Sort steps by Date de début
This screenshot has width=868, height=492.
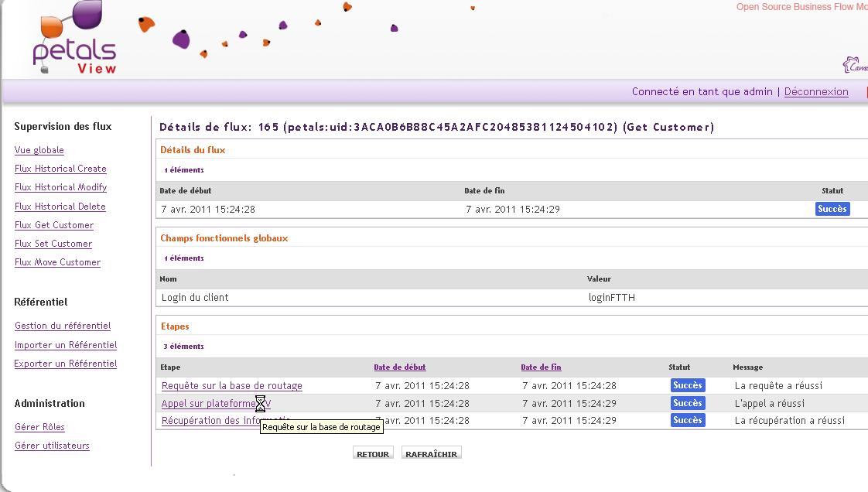pyautogui.click(x=399, y=367)
